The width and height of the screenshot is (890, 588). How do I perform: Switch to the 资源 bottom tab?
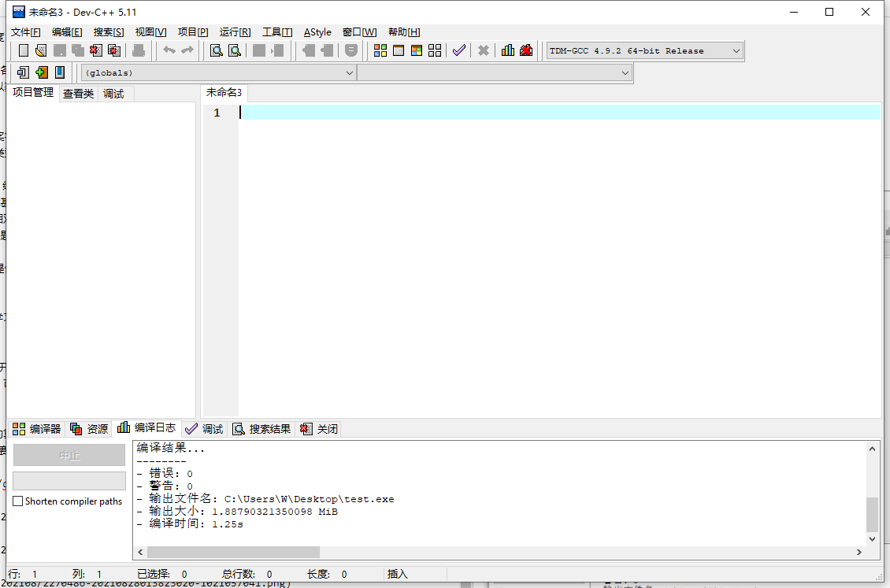(x=89, y=429)
